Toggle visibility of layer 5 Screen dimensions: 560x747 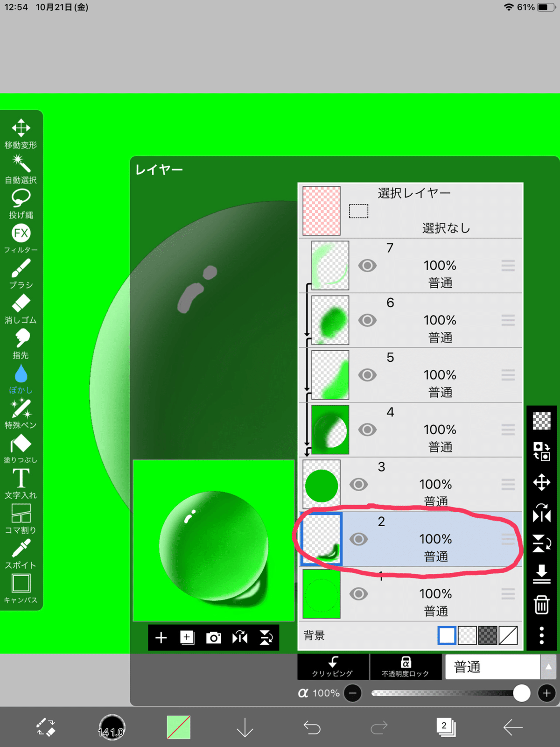pyautogui.click(x=367, y=375)
